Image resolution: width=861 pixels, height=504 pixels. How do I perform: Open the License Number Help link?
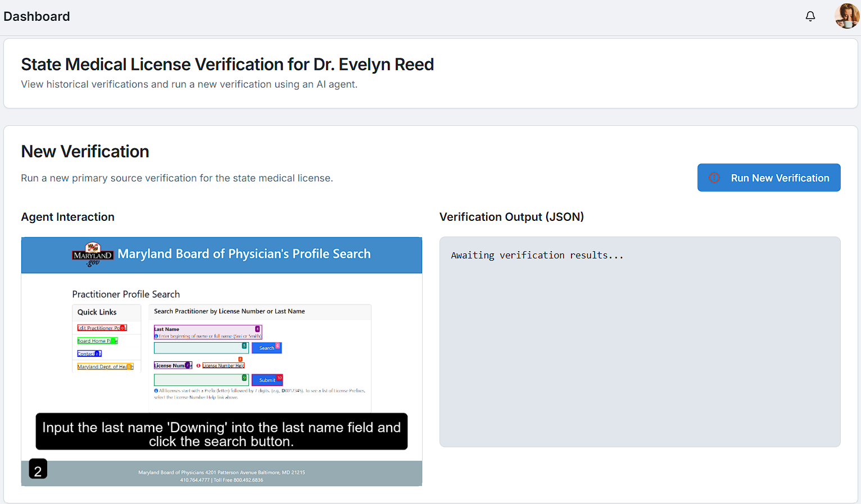(x=223, y=366)
